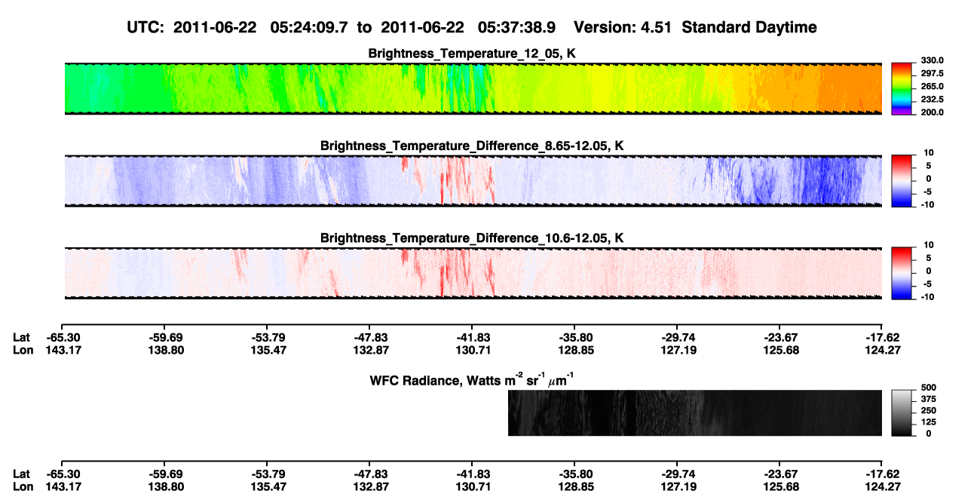Click the WFC Radiance panel title
Image resolution: width=980 pixels, height=503 pixels.
[x=473, y=380]
